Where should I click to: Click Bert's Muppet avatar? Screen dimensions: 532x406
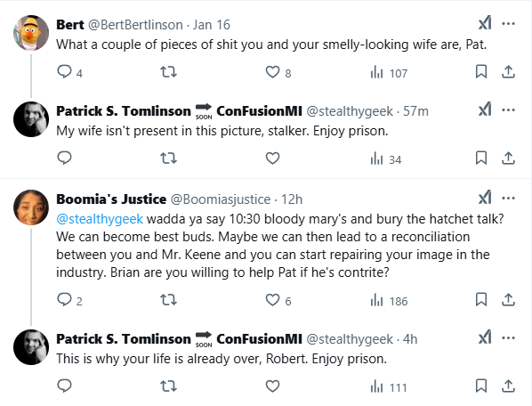pyautogui.click(x=31, y=33)
